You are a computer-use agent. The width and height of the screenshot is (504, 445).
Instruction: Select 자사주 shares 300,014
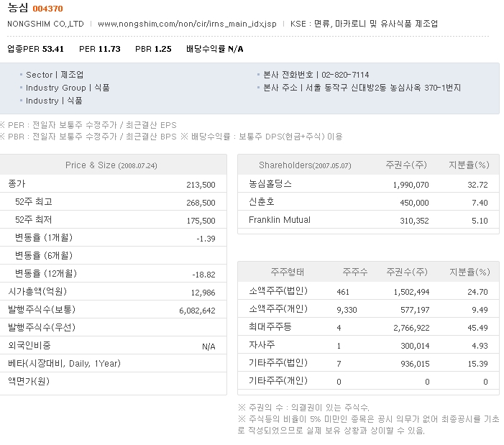pos(415,346)
